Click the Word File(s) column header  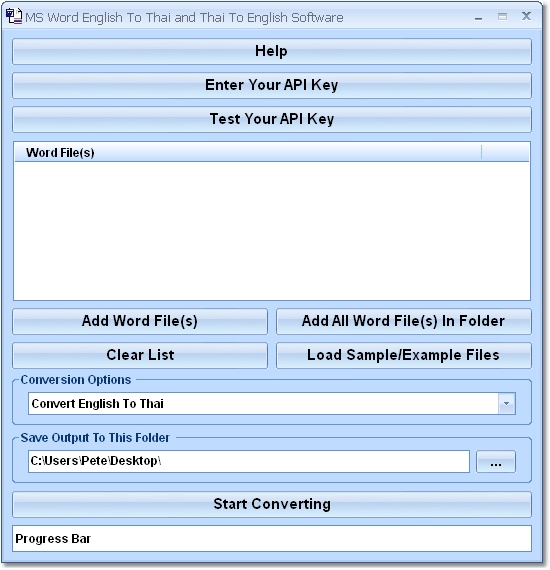pyautogui.click(x=248, y=152)
